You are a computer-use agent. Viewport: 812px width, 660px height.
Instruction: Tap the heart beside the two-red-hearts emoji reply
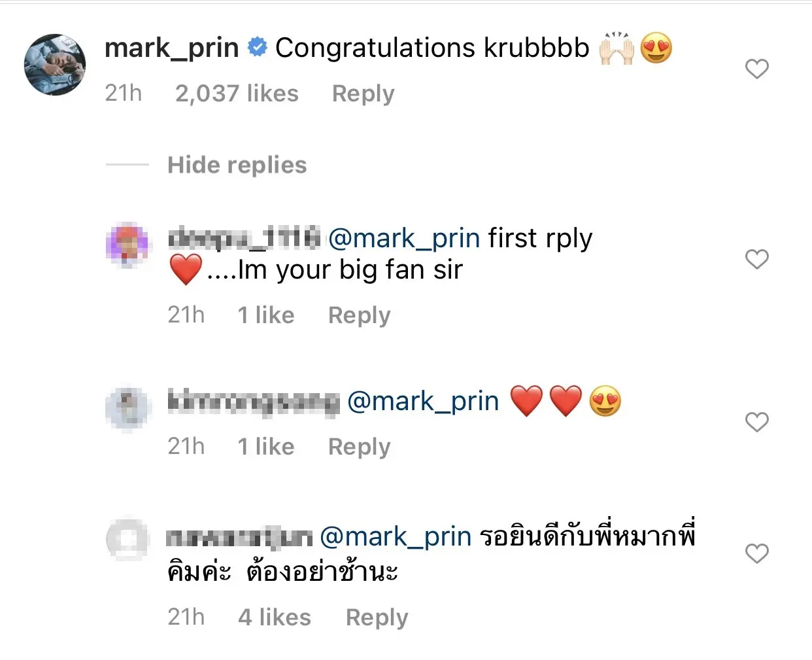pyautogui.click(x=757, y=422)
